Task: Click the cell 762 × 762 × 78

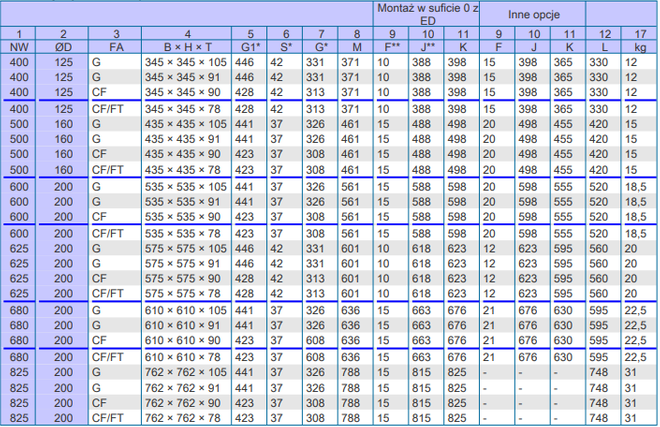Action: (185, 417)
